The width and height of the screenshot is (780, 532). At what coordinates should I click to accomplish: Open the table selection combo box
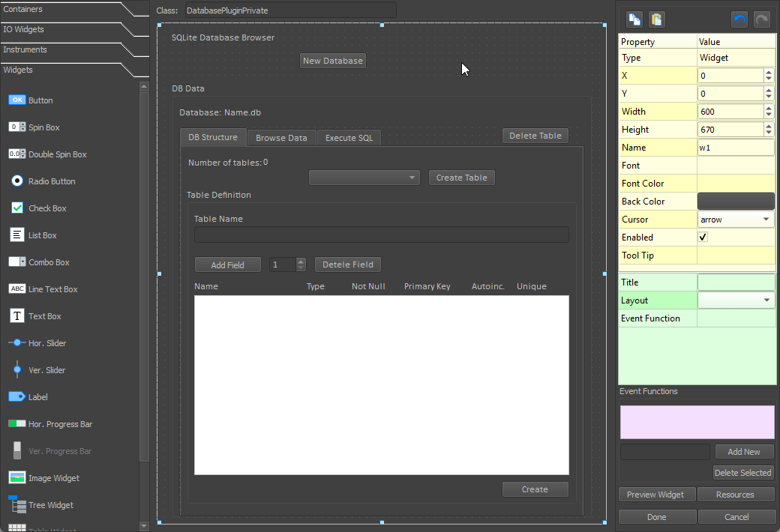pos(364,178)
